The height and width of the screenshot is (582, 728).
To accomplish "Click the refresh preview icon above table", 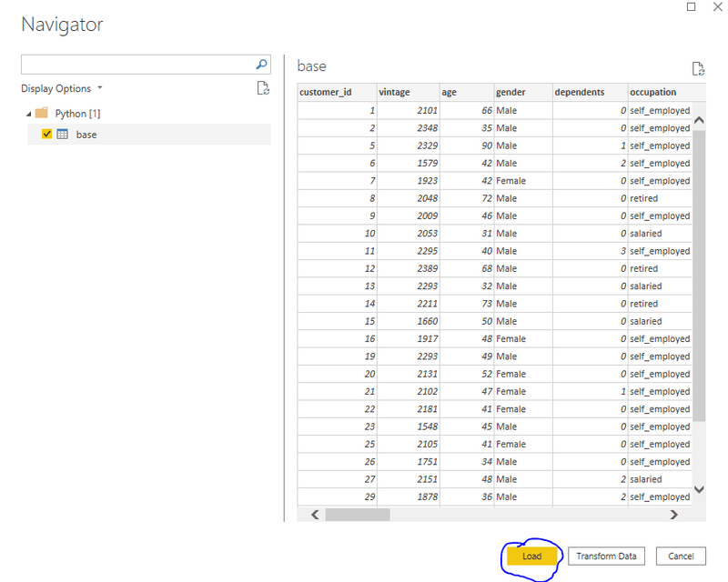I will click(698, 69).
